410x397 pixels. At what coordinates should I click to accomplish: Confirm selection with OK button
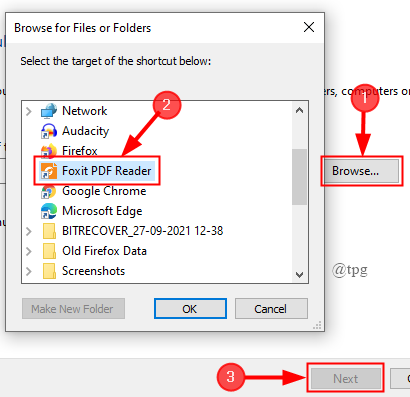pos(190,309)
